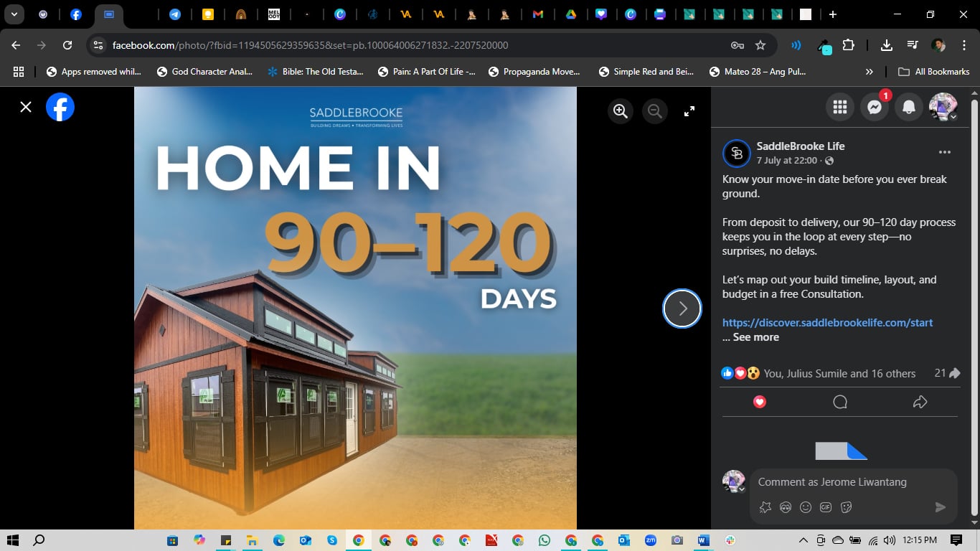Go to the next photo
This screenshot has height=551, width=980.
click(682, 309)
